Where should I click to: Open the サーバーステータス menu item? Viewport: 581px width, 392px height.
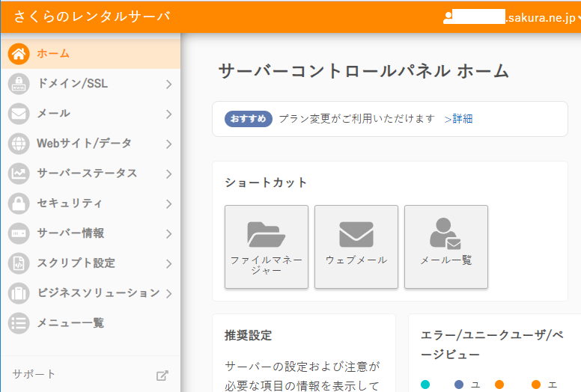[x=87, y=174]
